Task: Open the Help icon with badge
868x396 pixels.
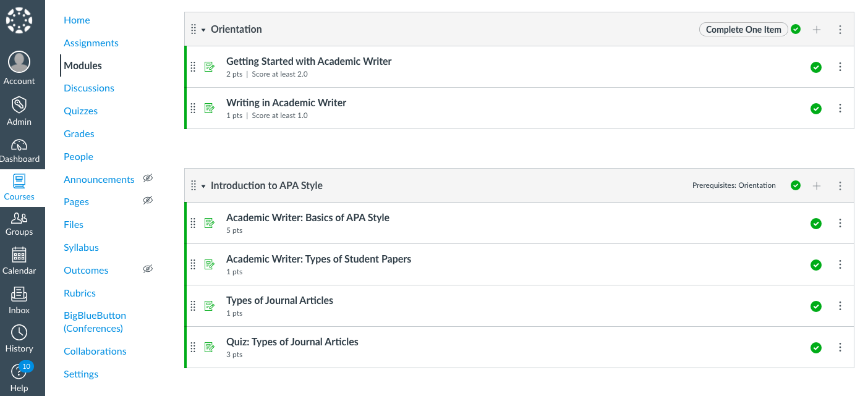Action: point(19,372)
